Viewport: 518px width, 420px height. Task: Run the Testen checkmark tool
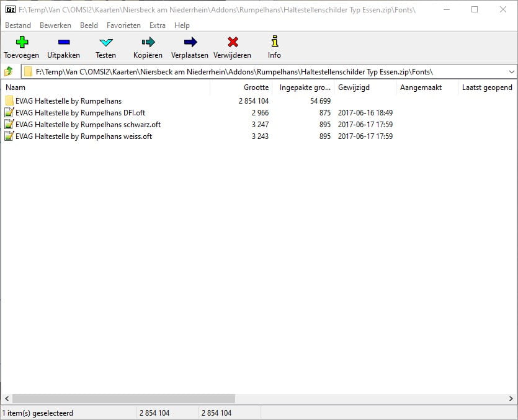pos(105,42)
